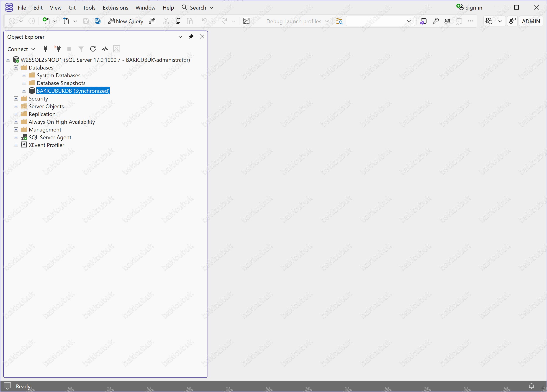Click the wrench Properties icon
Image resolution: width=547 pixels, height=392 pixels.
click(435, 21)
